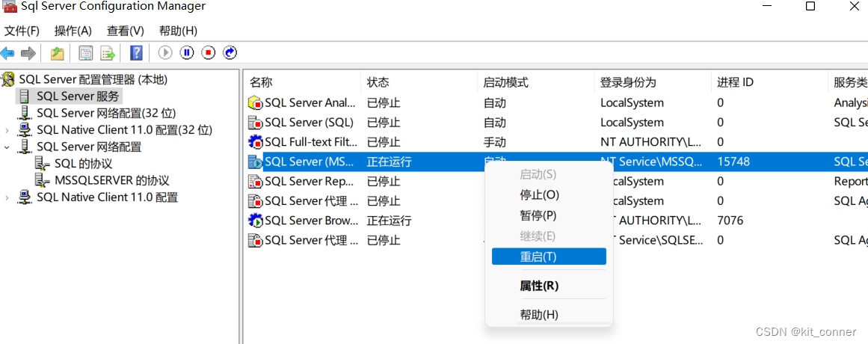The height and width of the screenshot is (344, 868).
Task: Choose 暂停(P) from the context menu
Action: coord(538,215)
